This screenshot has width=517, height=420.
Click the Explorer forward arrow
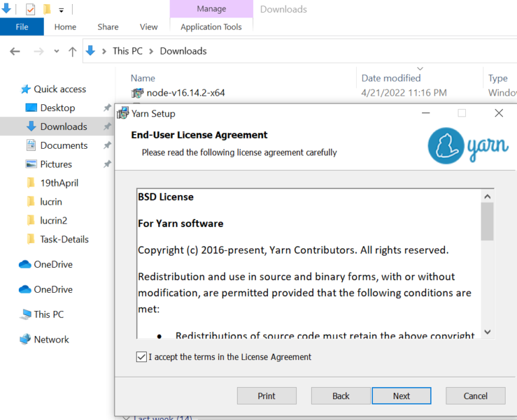(38, 51)
